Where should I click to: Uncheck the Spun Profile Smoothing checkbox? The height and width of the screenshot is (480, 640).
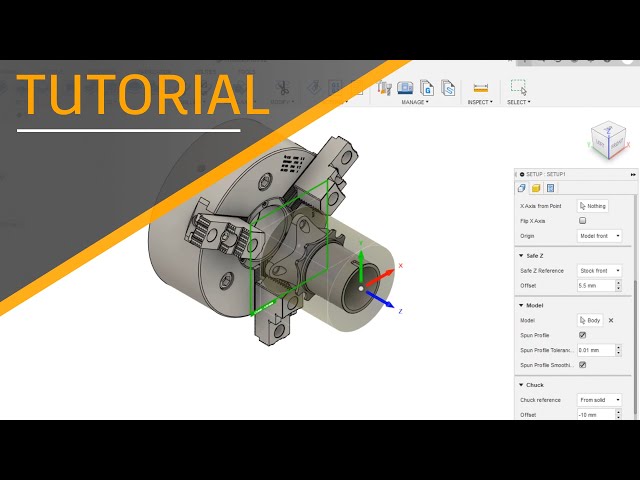coord(582,365)
